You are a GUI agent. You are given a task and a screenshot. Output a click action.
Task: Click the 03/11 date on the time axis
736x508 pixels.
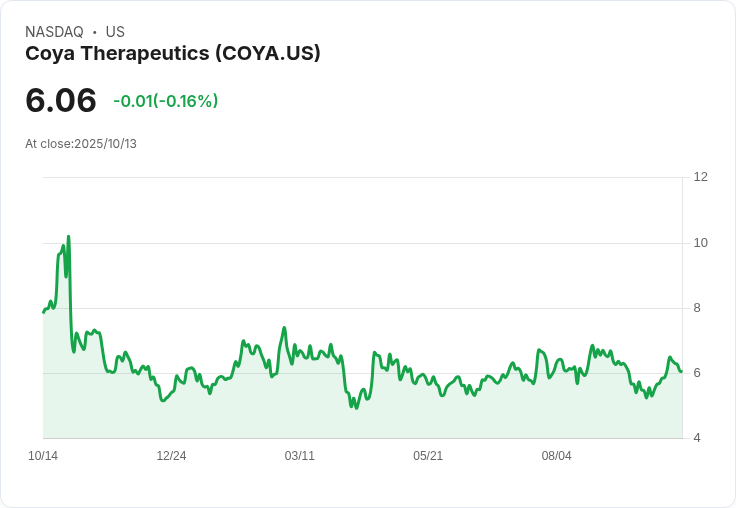(x=299, y=456)
